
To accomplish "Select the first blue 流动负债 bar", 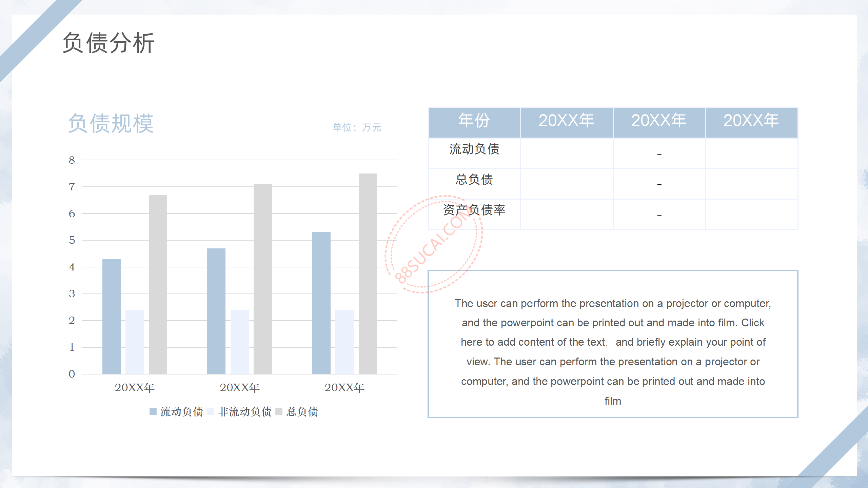I will pos(112,317).
